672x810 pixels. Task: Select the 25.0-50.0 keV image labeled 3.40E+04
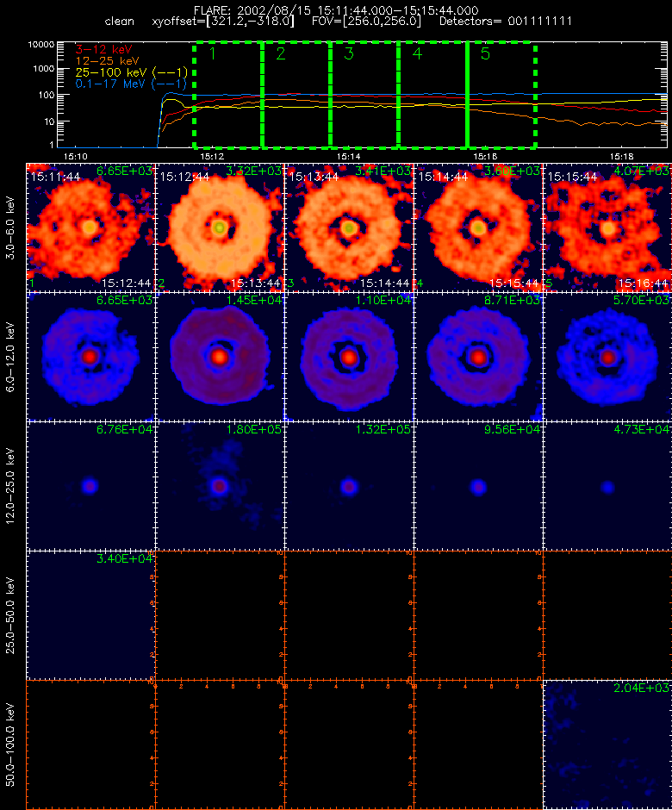point(90,615)
